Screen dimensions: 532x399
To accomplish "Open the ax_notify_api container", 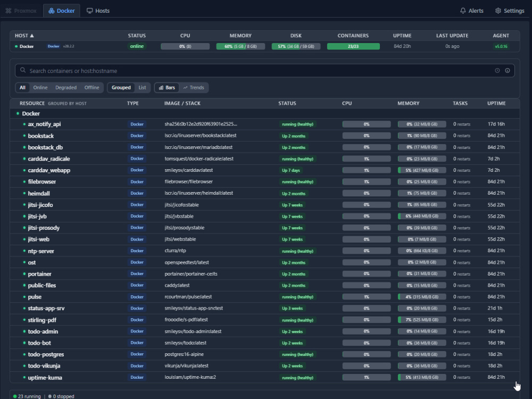I will [x=44, y=124].
